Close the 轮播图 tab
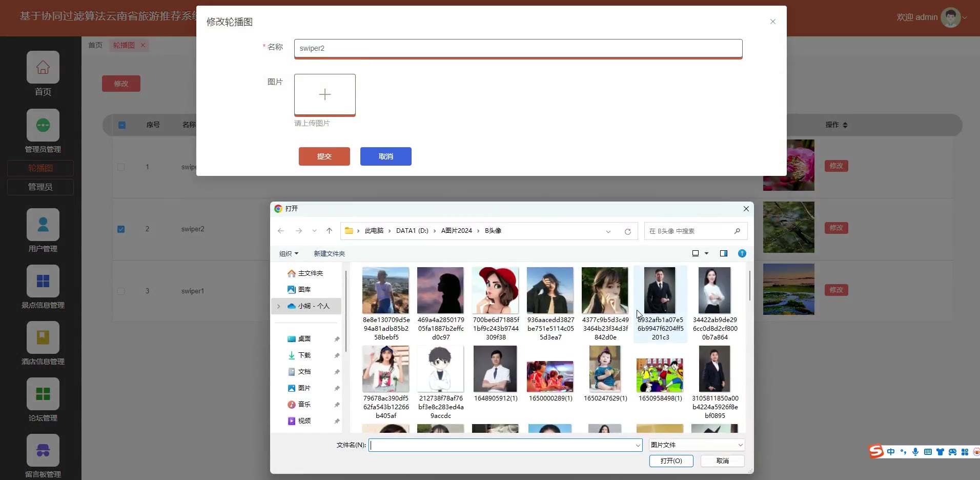 coord(143,45)
